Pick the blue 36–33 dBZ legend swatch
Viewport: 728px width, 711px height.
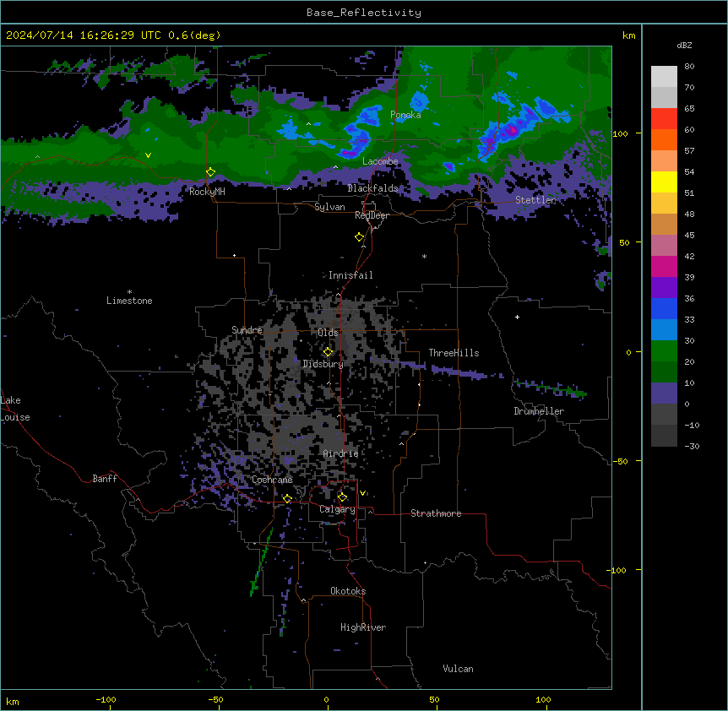coord(664,309)
